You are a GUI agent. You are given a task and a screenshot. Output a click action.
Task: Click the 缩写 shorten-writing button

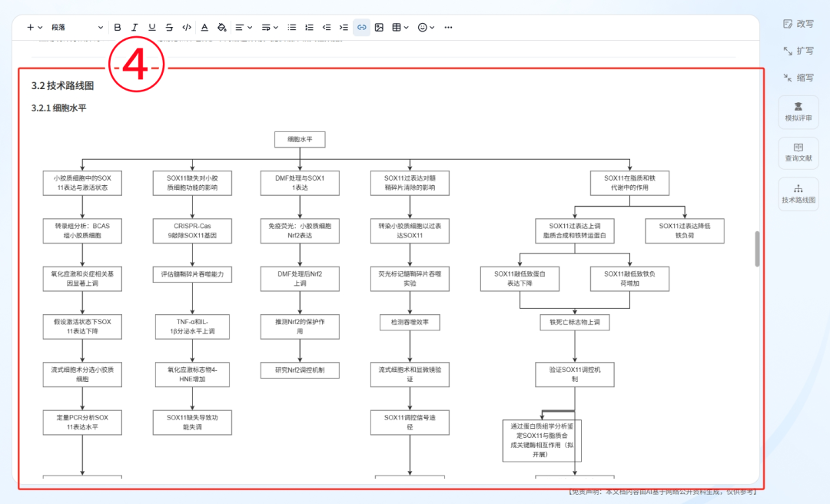pyautogui.click(x=798, y=78)
